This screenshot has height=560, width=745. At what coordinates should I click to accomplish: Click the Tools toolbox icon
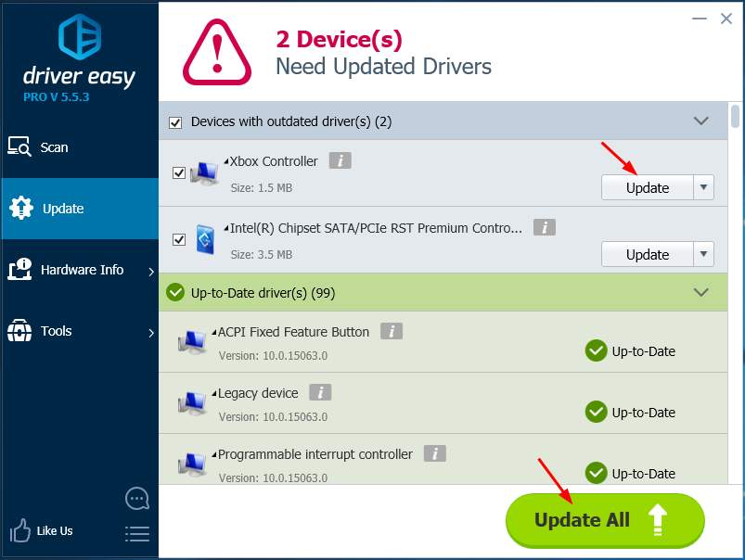click(x=19, y=331)
